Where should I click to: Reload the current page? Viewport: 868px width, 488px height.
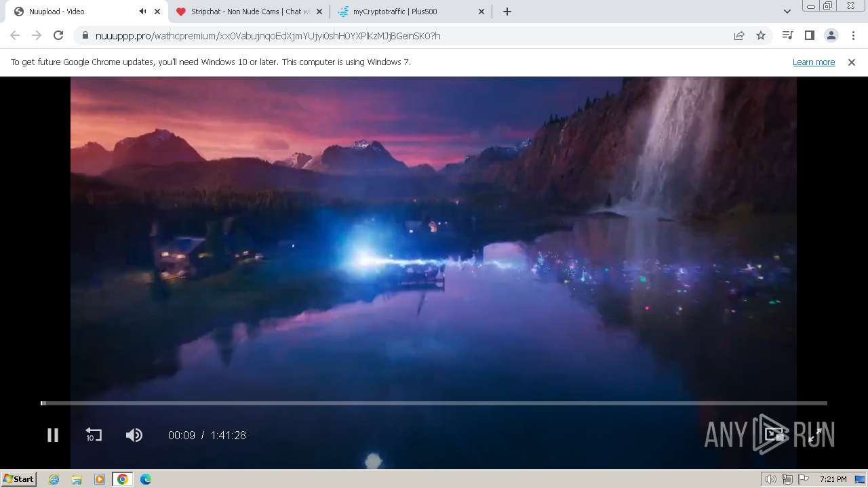pyautogui.click(x=58, y=35)
